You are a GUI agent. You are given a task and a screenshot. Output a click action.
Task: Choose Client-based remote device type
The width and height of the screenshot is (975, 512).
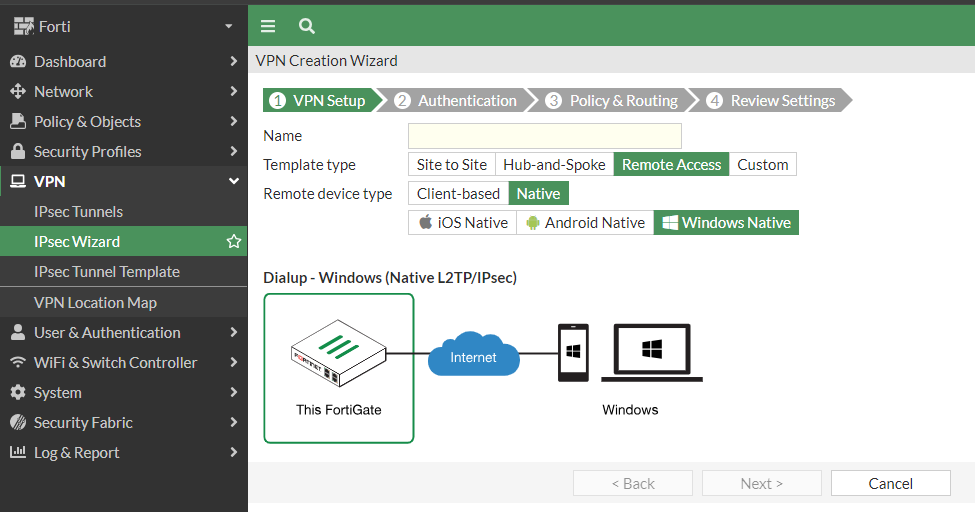click(458, 193)
